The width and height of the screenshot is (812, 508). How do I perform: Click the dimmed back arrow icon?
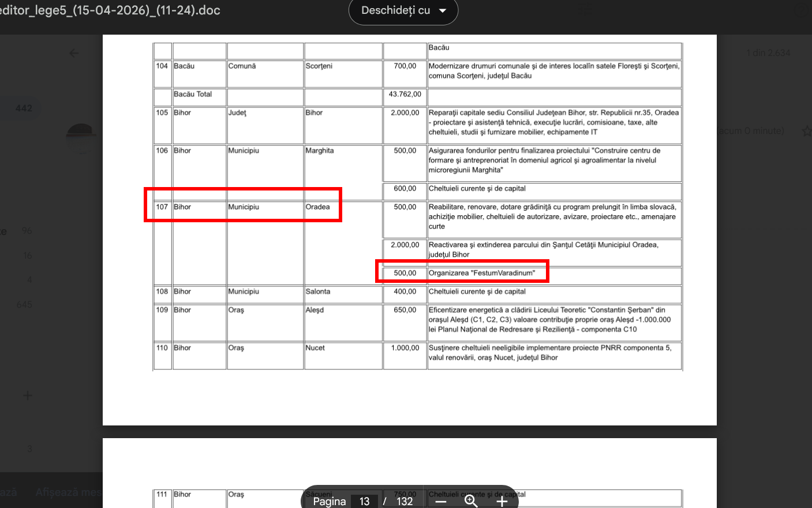click(74, 53)
